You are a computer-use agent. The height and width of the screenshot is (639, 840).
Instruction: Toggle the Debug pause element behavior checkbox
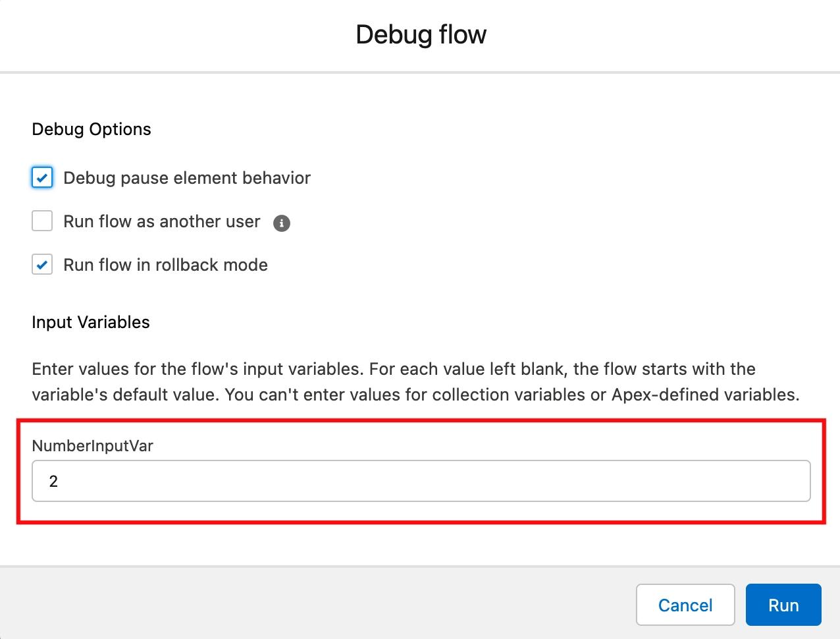(41, 177)
